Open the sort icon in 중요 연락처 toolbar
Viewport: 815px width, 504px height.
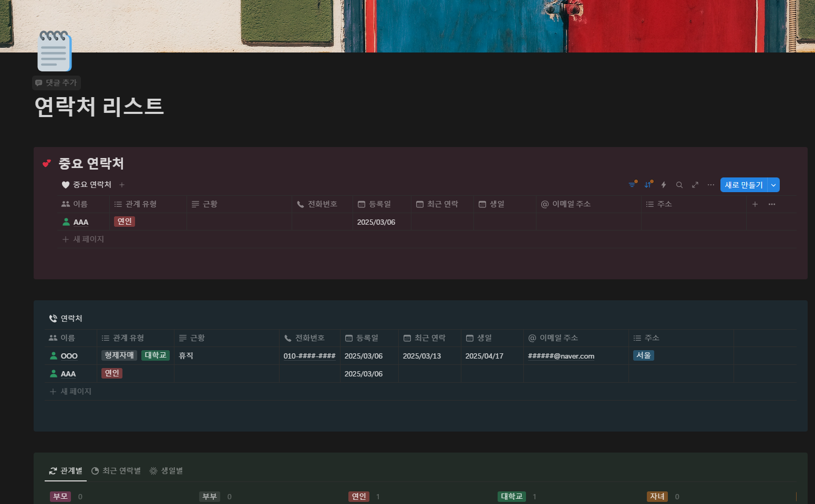pyautogui.click(x=648, y=185)
